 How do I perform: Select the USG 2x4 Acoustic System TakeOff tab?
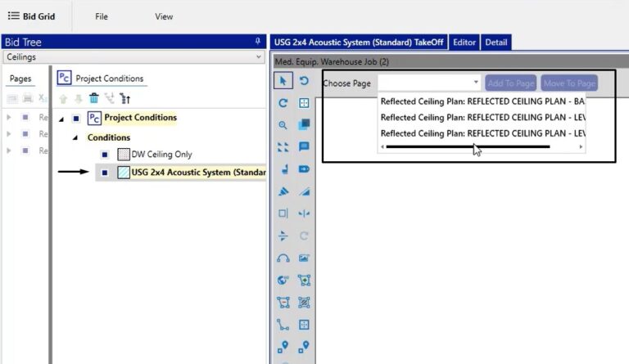(x=359, y=42)
